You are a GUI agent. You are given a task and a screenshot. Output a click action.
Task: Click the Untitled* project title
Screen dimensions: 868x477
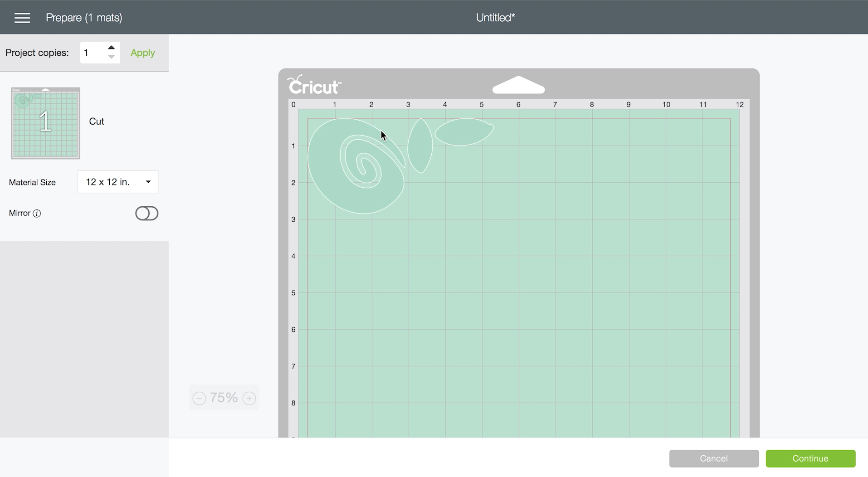[495, 18]
